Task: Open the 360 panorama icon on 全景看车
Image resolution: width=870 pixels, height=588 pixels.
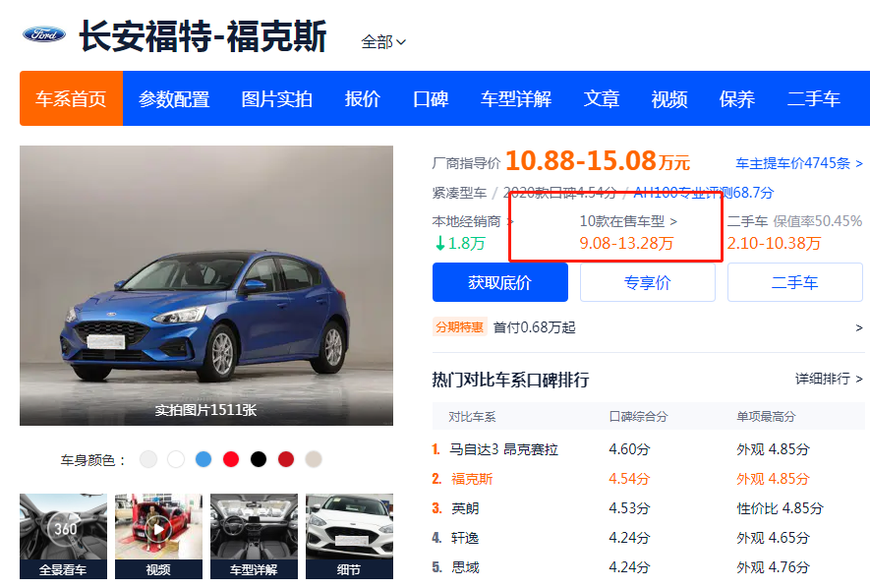Action: (x=65, y=528)
